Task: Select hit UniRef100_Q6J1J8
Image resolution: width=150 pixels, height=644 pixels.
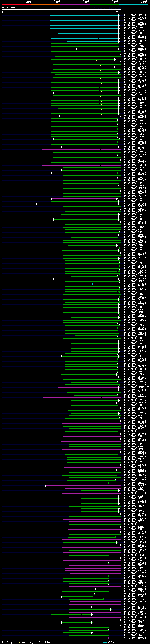Action: coord(135,604)
